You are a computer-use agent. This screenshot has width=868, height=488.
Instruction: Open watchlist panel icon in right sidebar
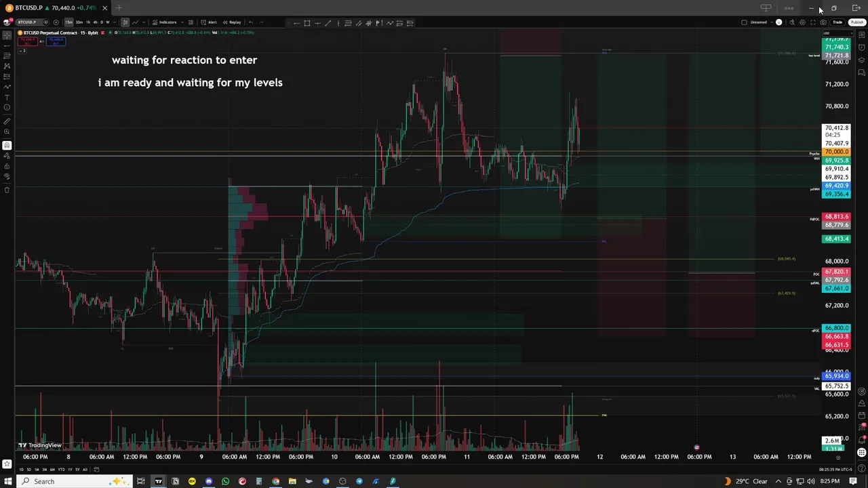coord(862,35)
